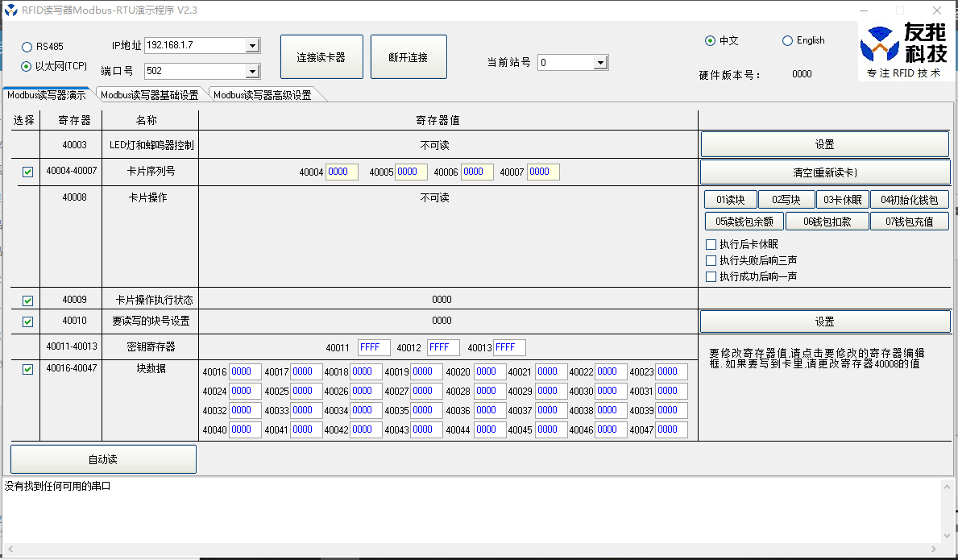The image size is (958, 560).
Task: Switch to Modbus读写器基础设置 tab
Action: 149,95
